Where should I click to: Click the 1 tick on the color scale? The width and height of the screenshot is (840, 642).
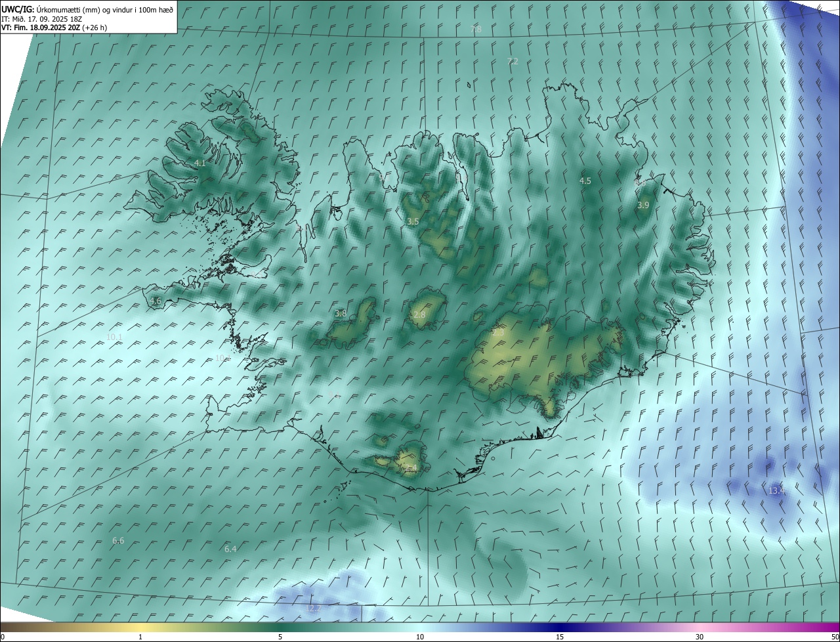click(x=140, y=637)
